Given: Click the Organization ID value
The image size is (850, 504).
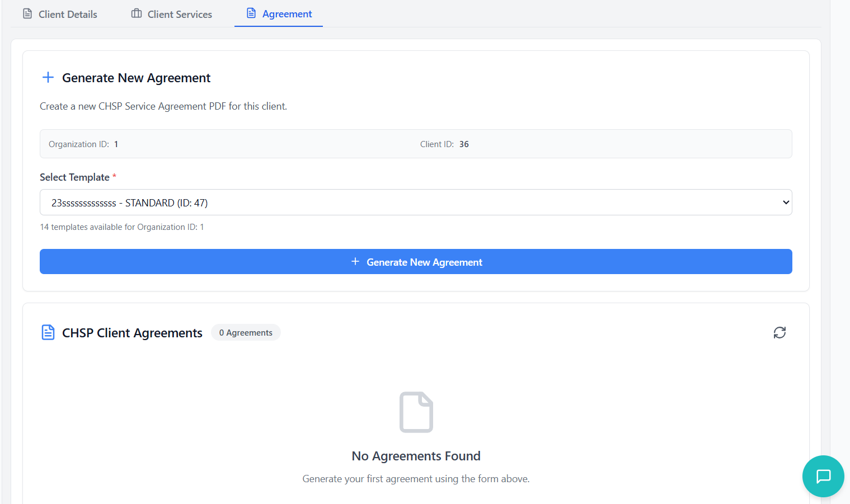Looking at the screenshot, I should [116, 144].
